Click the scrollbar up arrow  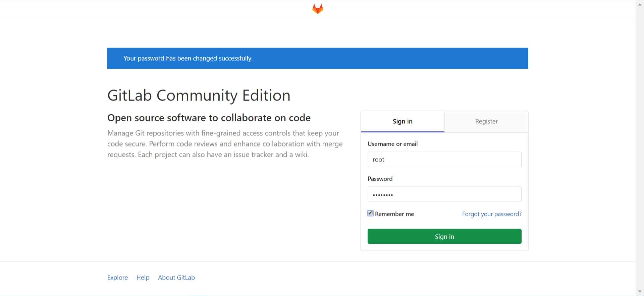pos(640,4)
